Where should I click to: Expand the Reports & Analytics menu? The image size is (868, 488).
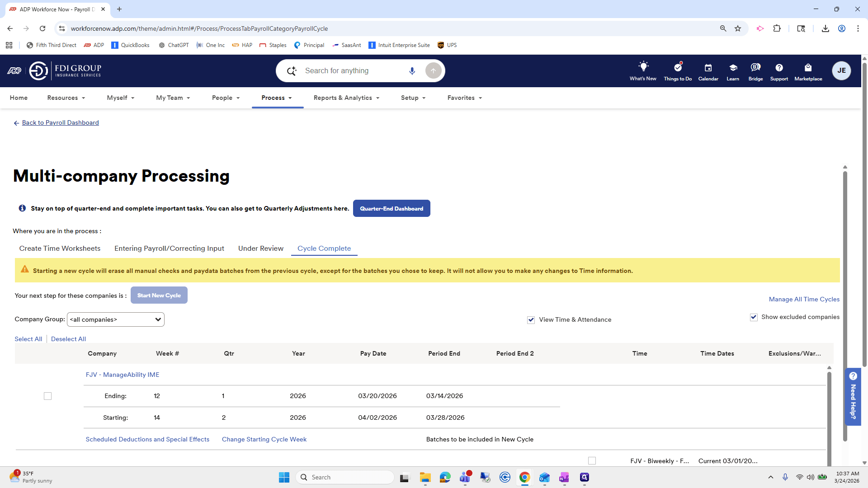tap(346, 98)
